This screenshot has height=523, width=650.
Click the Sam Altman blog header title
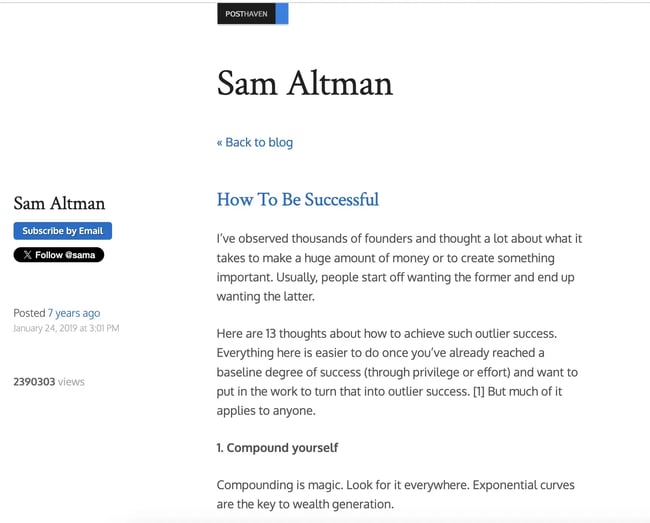tap(304, 83)
